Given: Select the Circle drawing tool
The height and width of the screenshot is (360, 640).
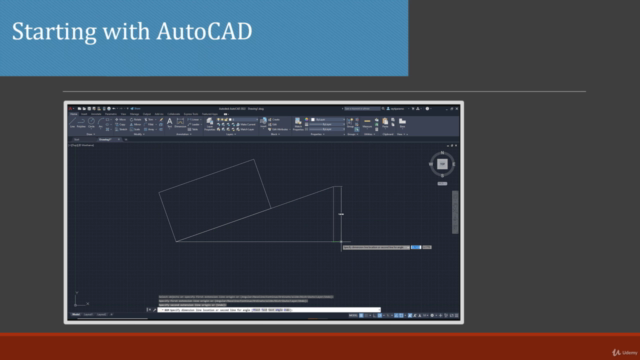Looking at the screenshot, I should click(x=91, y=122).
